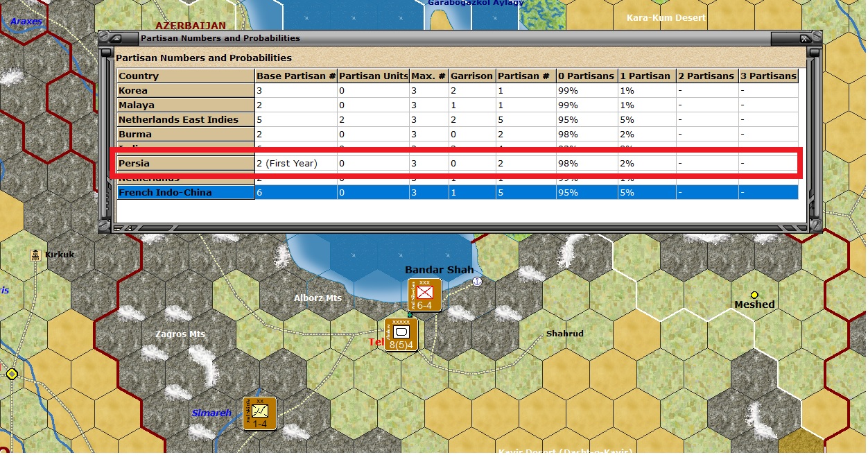Image resolution: width=868 pixels, height=455 pixels.
Task: Click the Max. # column header
Action: [429, 76]
